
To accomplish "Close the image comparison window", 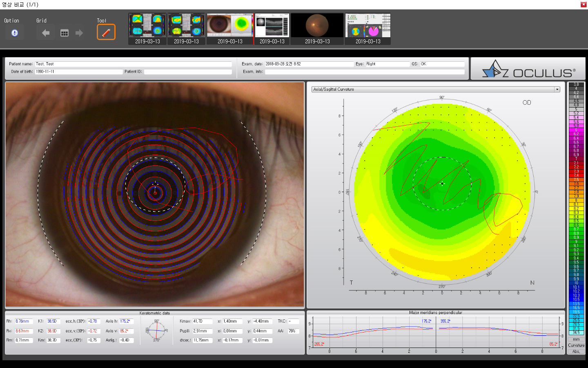I will tap(583, 4).
